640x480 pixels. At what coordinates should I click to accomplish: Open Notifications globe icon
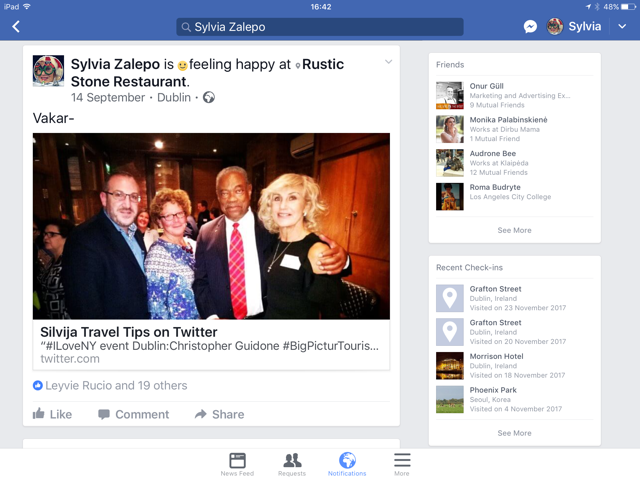347,460
